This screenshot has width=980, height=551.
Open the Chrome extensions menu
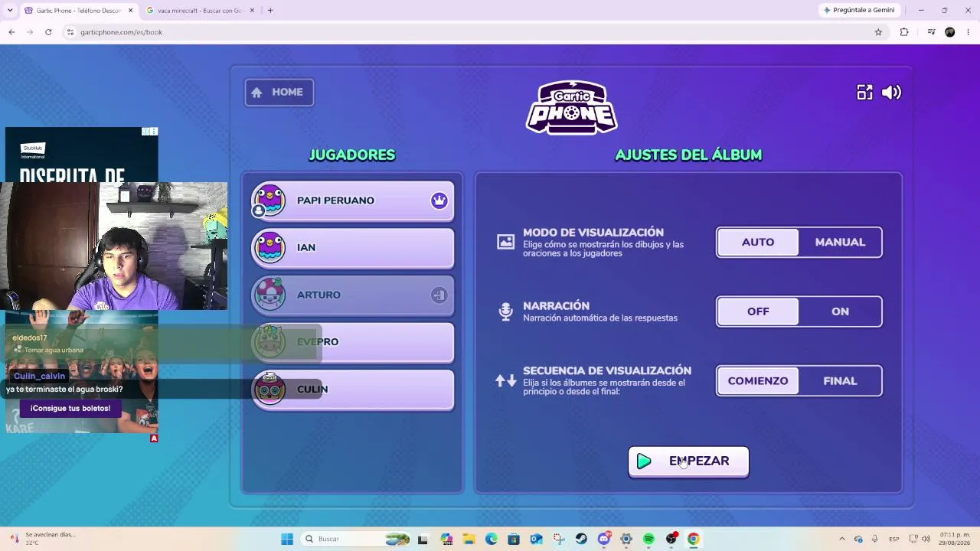904,32
